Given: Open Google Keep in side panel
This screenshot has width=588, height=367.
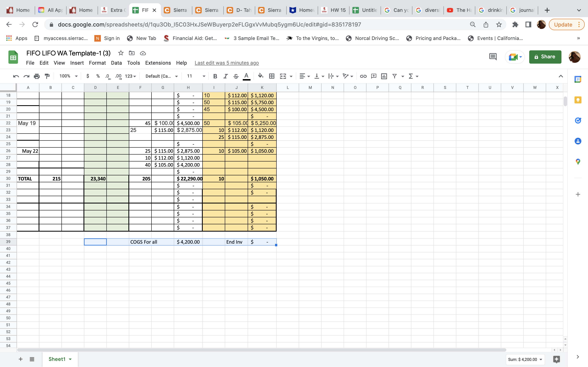Looking at the screenshot, I should tap(578, 100).
